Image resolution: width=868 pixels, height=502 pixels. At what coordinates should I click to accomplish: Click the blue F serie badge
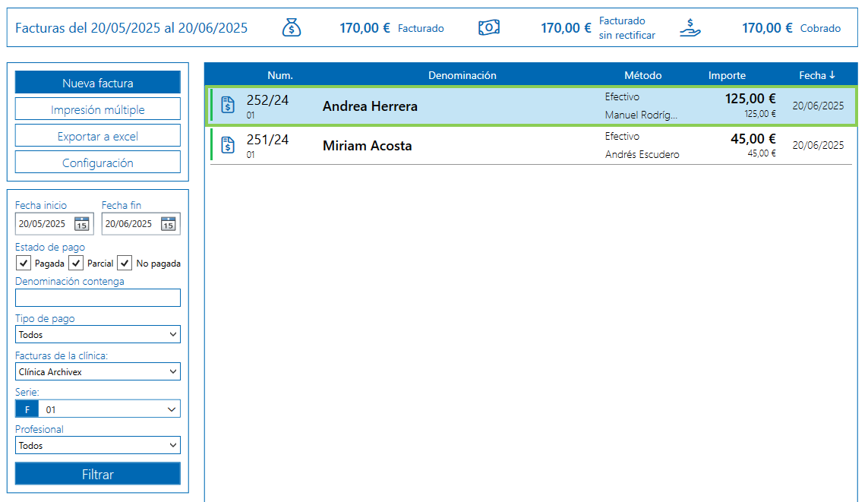click(27, 409)
